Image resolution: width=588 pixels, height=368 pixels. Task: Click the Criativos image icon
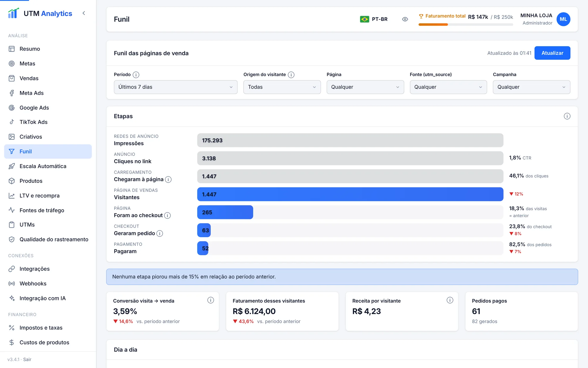pos(12,137)
